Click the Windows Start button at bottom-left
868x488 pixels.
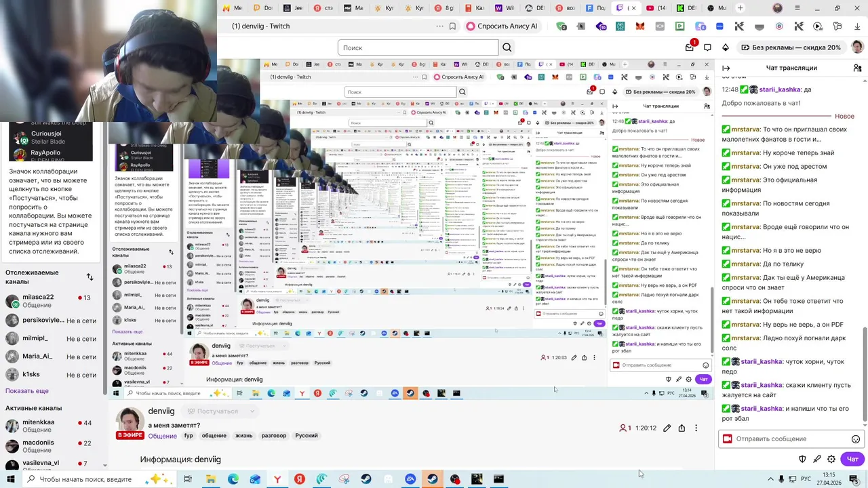coord(12,479)
